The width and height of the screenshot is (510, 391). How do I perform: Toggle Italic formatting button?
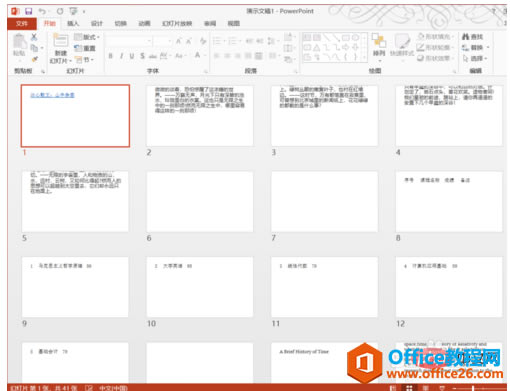point(121,56)
